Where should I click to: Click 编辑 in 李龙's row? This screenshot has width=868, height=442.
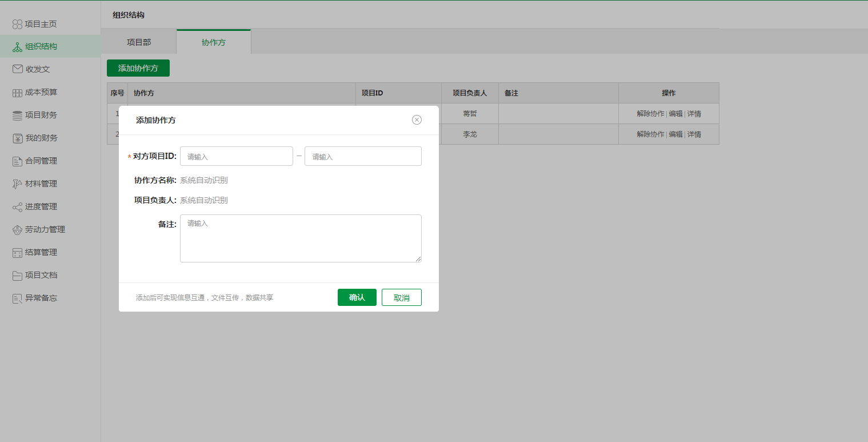[676, 134]
